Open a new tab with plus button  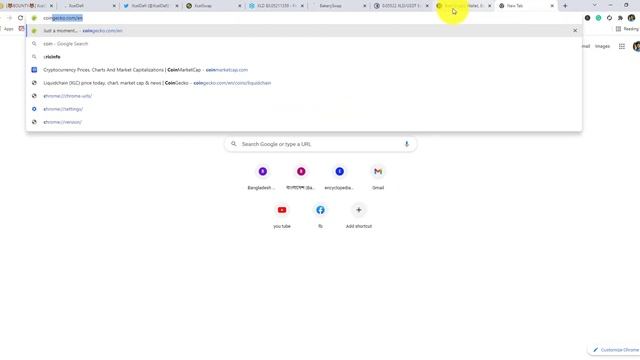[565, 6]
